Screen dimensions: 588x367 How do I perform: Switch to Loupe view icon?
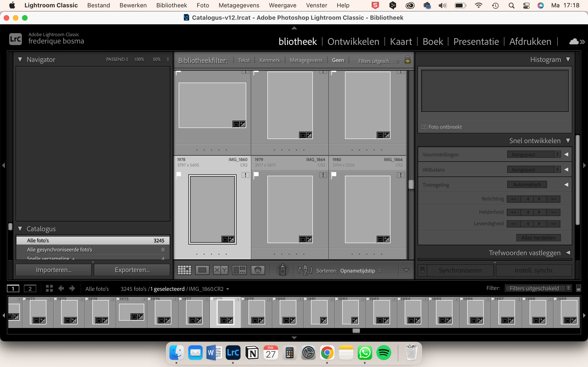click(202, 270)
